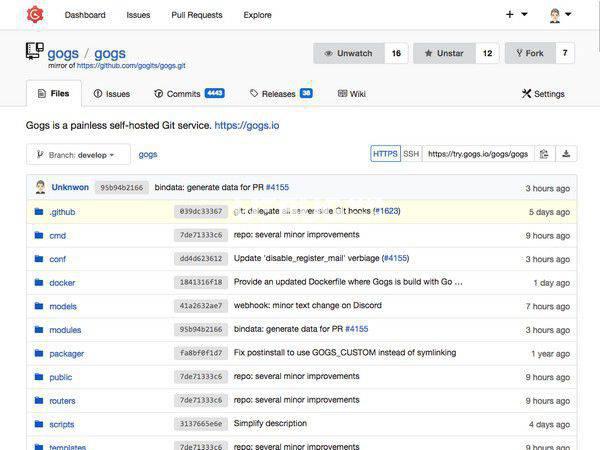View the 7 forks count

pyautogui.click(x=565, y=53)
